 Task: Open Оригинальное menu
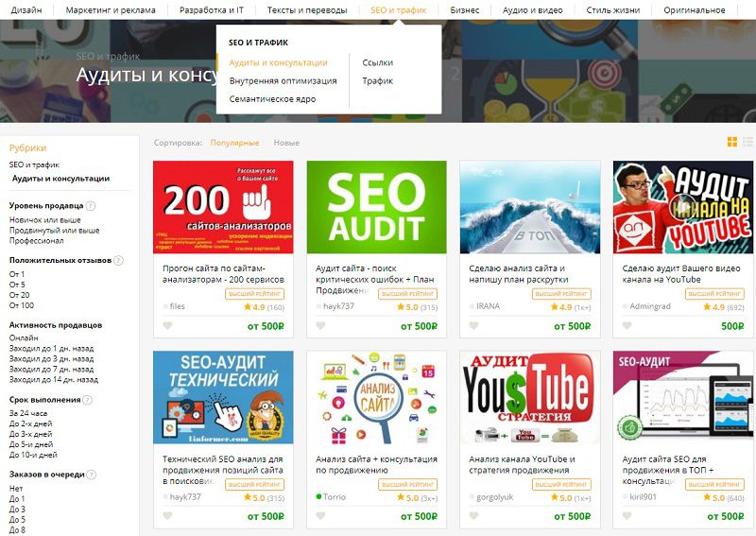point(695,9)
